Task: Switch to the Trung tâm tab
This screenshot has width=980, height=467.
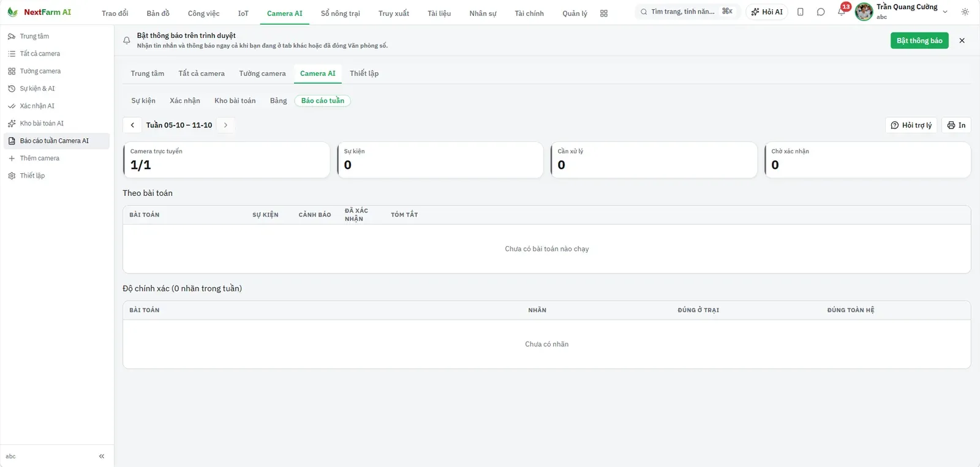Action: (148, 73)
